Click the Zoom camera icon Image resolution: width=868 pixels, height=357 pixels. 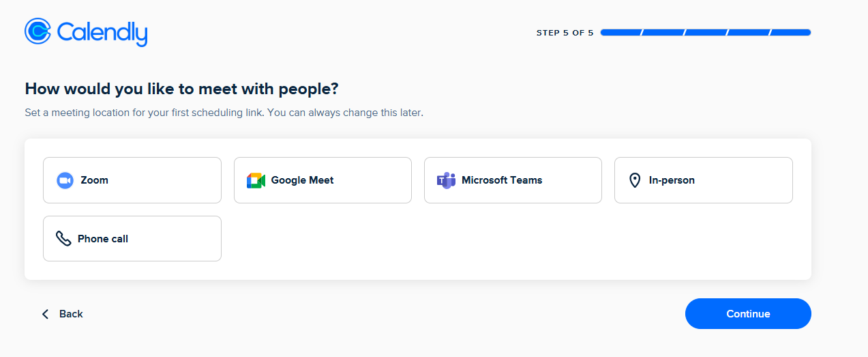pos(65,180)
